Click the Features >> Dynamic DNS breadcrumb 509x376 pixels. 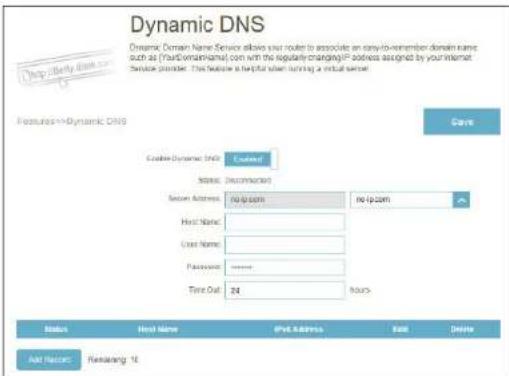pos(72,121)
